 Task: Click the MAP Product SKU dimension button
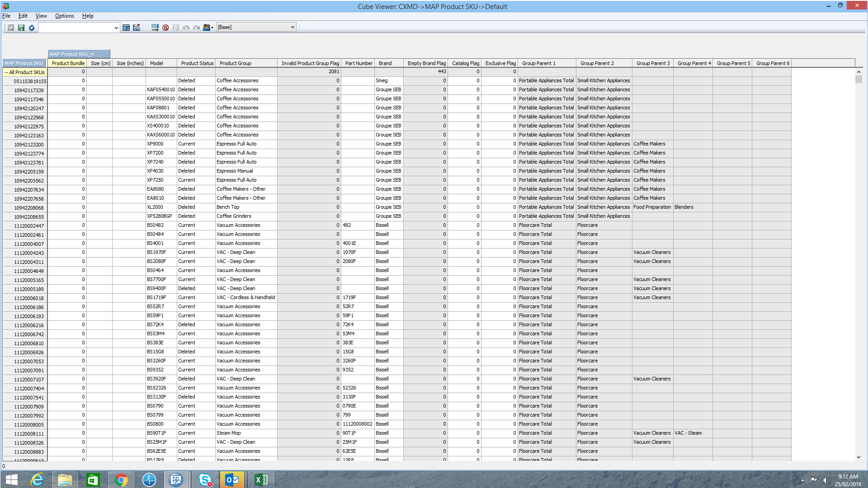[x=24, y=63]
